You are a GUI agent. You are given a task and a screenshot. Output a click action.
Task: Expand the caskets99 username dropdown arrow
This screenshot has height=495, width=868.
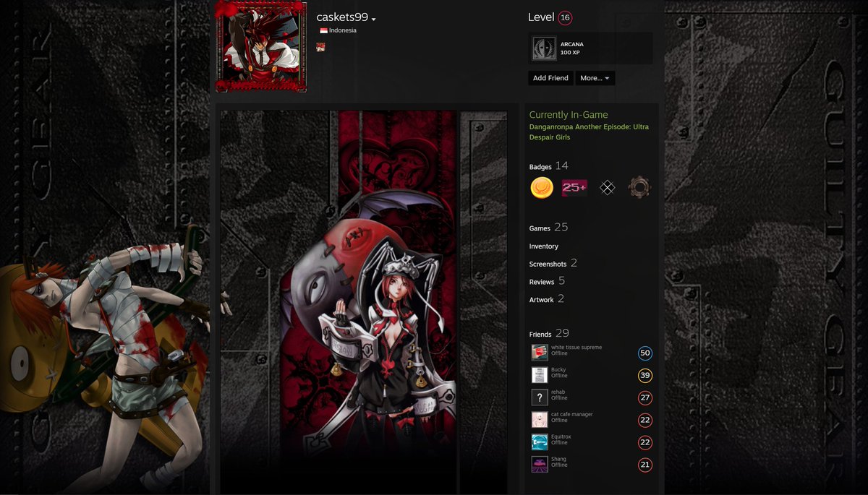[374, 20]
